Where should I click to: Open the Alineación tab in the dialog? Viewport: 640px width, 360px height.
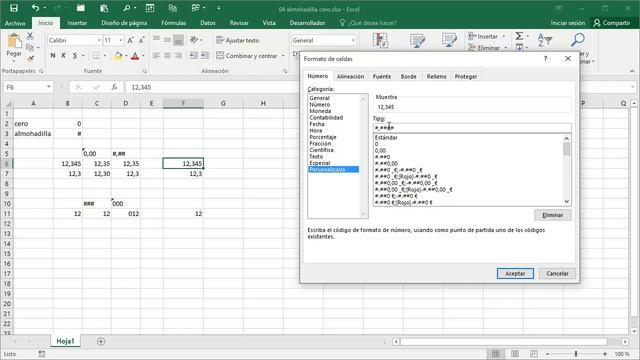(350, 76)
